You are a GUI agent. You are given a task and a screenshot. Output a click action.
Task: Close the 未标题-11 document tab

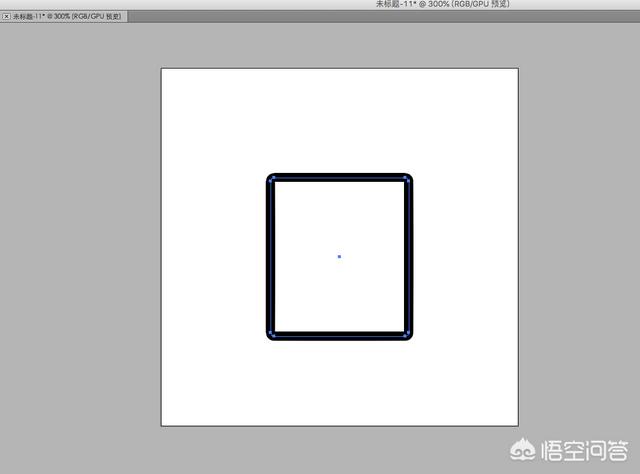click(x=6, y=16)
